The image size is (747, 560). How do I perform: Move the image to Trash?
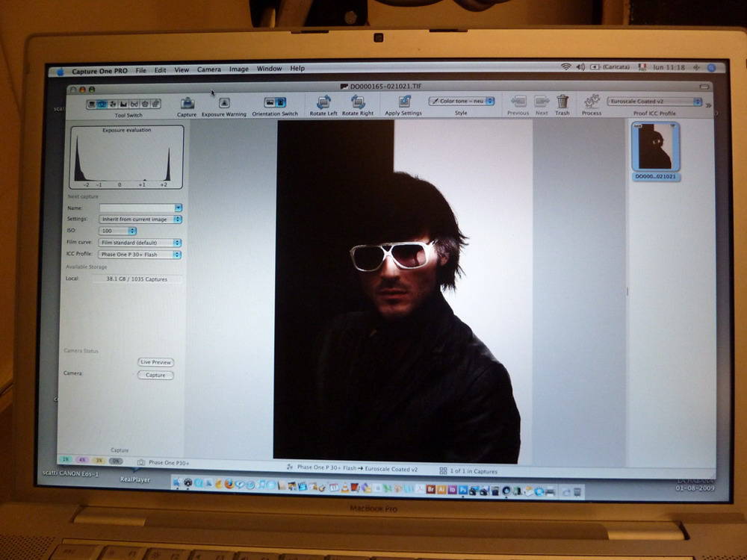click(562, 102)
